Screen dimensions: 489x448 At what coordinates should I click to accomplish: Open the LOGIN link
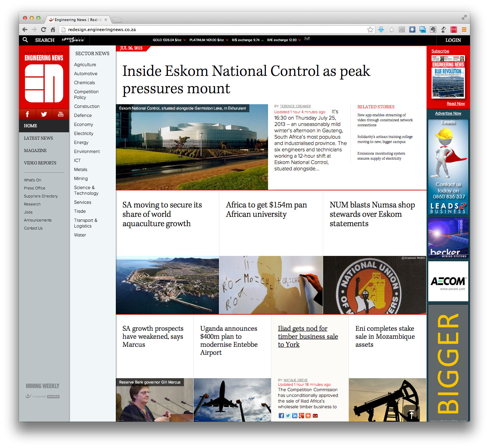pyautogui.click(x=453, y=40)
